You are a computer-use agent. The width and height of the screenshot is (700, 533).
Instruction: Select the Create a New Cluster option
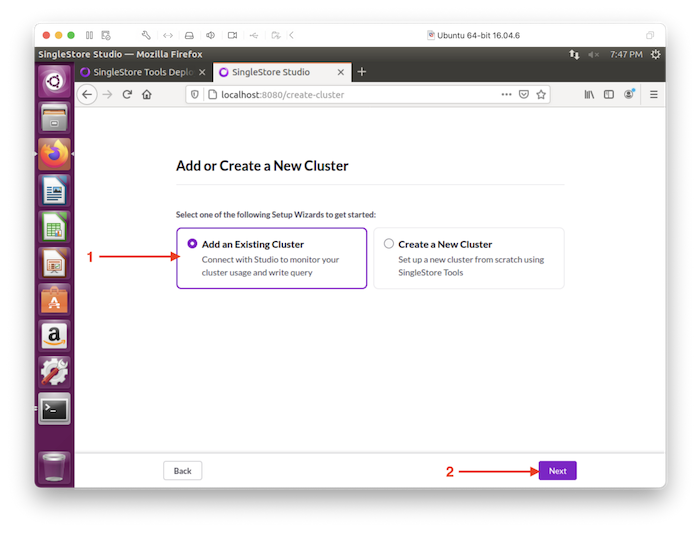click(389, 244)
